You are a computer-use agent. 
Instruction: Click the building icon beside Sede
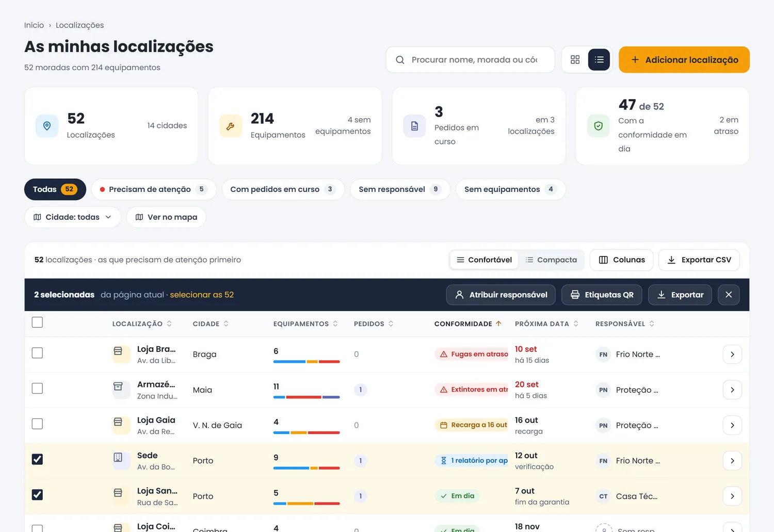118,457
